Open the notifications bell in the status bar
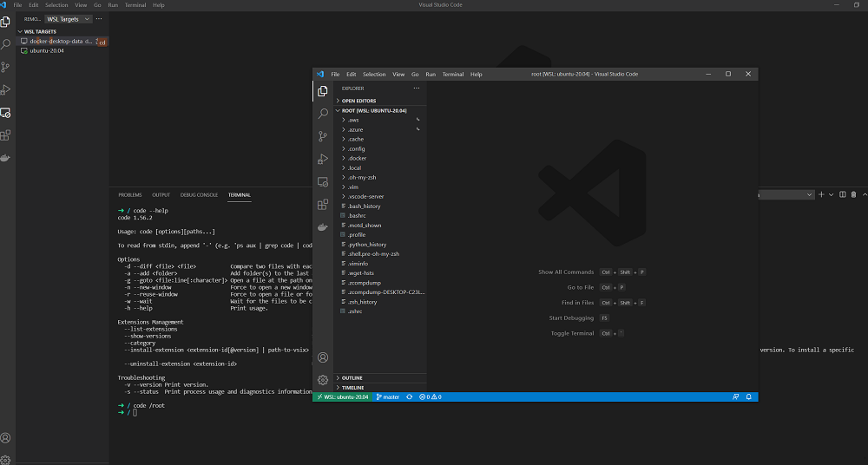Image resolution: width=868 pixels, height=465 pixels. [749, 397]
